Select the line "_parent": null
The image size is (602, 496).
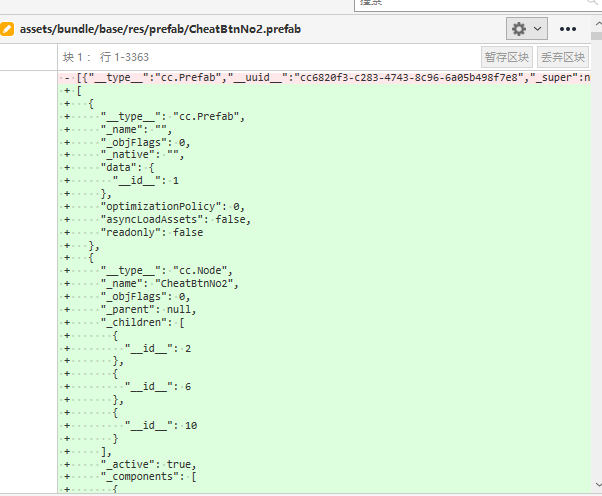click(324, 309)
